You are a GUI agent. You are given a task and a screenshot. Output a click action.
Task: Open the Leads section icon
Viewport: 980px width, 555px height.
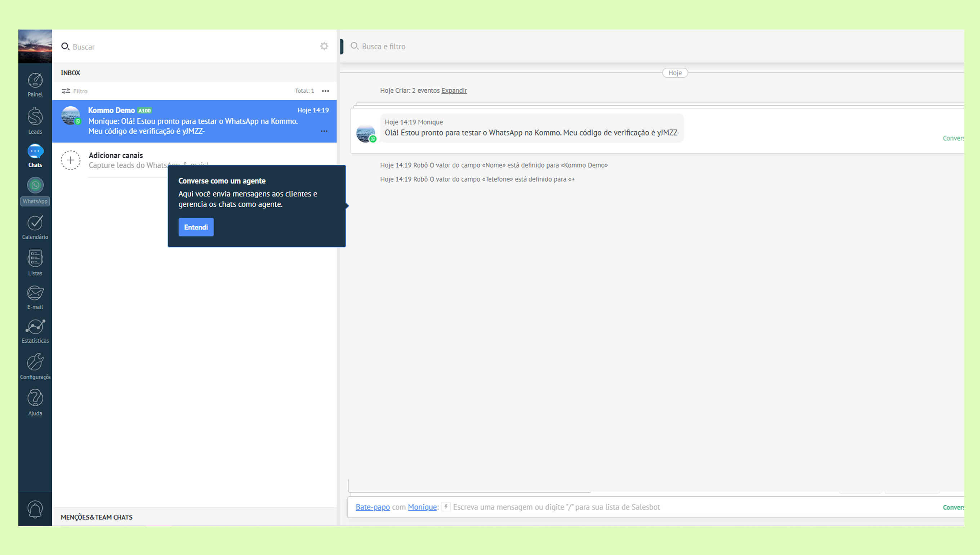pos(35,116)
